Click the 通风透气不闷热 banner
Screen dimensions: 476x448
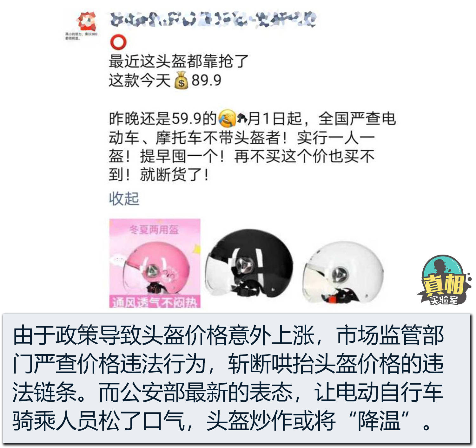pyautogui.click(x=154, y=302)
